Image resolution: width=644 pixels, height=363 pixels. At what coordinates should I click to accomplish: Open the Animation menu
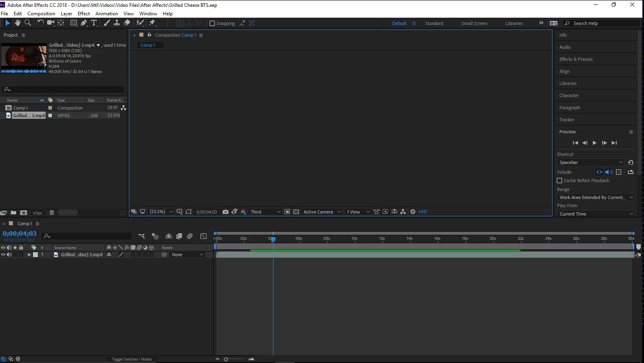tap(107, 14)
